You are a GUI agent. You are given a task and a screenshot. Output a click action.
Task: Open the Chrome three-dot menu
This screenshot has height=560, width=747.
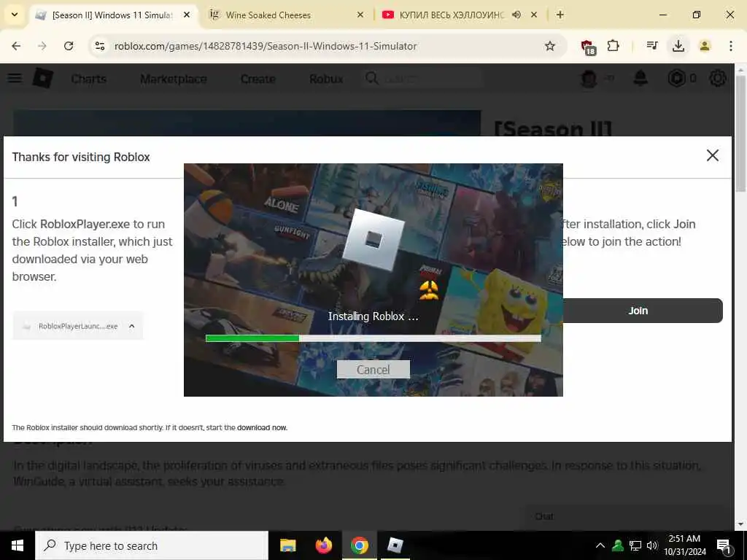[x=731, y=46]
